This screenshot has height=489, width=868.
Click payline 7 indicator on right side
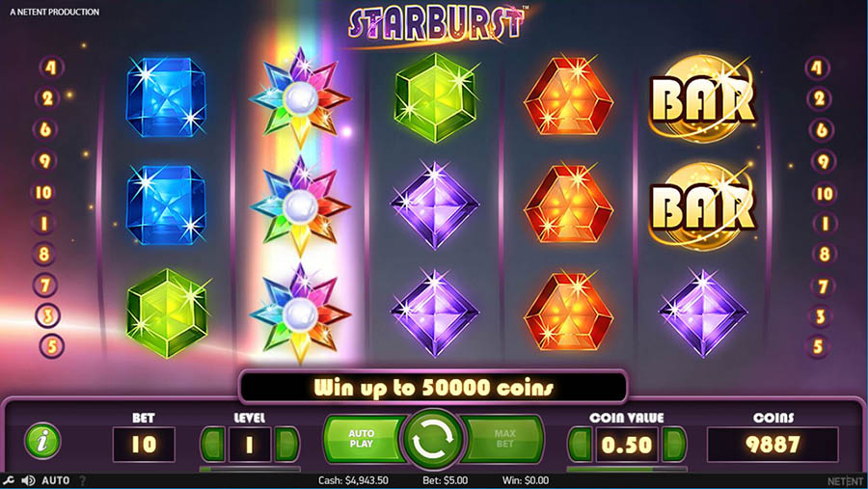coord(824,286)
